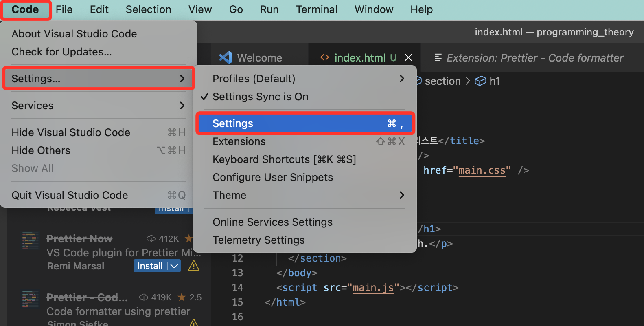Open the Terminal menu
The image size is (644, 326).
click(x=316, y=9)
